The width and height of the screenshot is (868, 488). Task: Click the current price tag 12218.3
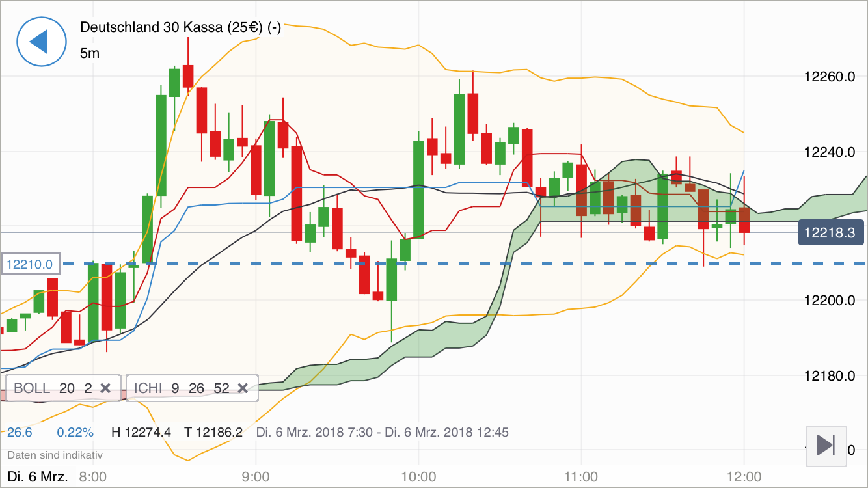coord(831,232)
